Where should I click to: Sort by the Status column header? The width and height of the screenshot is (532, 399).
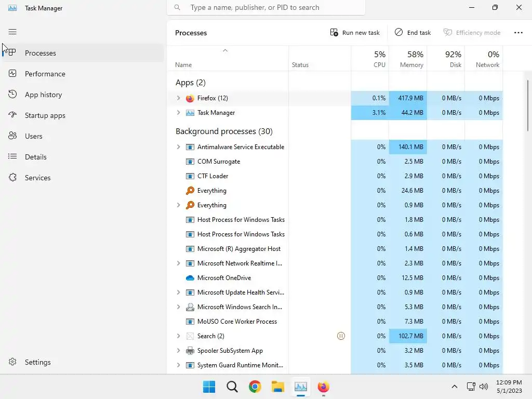point(320,59)
